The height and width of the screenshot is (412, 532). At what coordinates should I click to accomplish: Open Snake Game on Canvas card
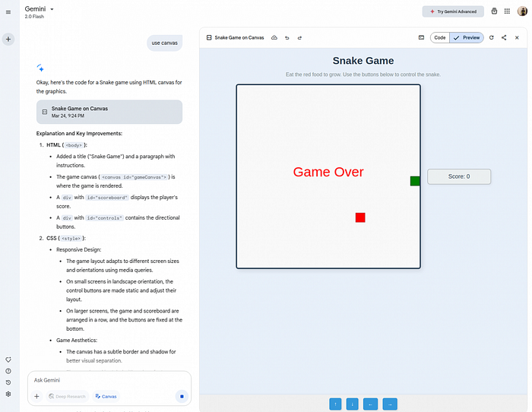point(109,112)
